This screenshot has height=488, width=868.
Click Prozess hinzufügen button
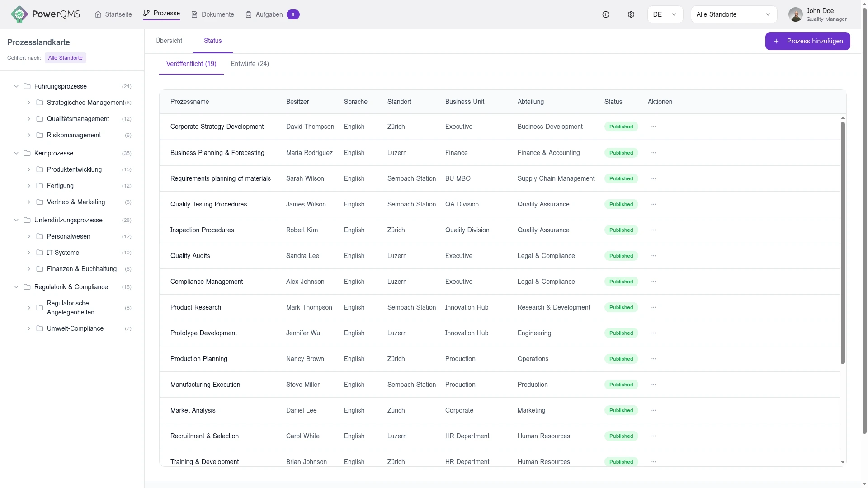[x=807, y=41]
